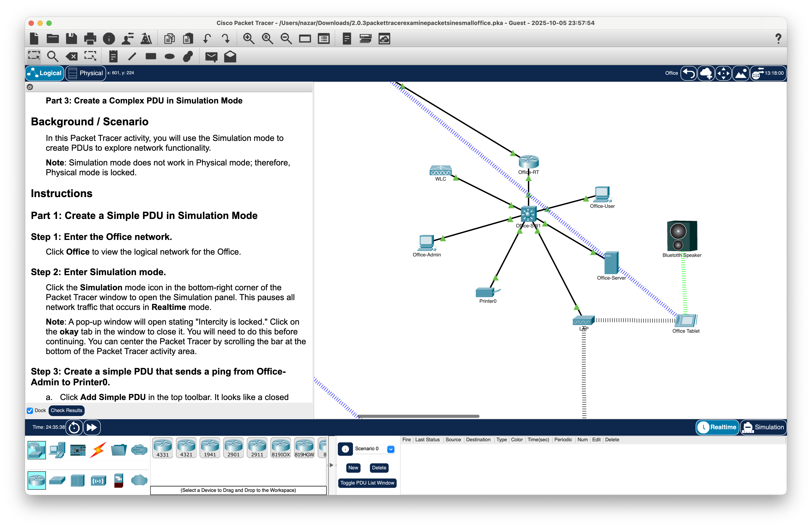
Task: Switch to the Logical workspace tab
Action: (x=45, y=73)
